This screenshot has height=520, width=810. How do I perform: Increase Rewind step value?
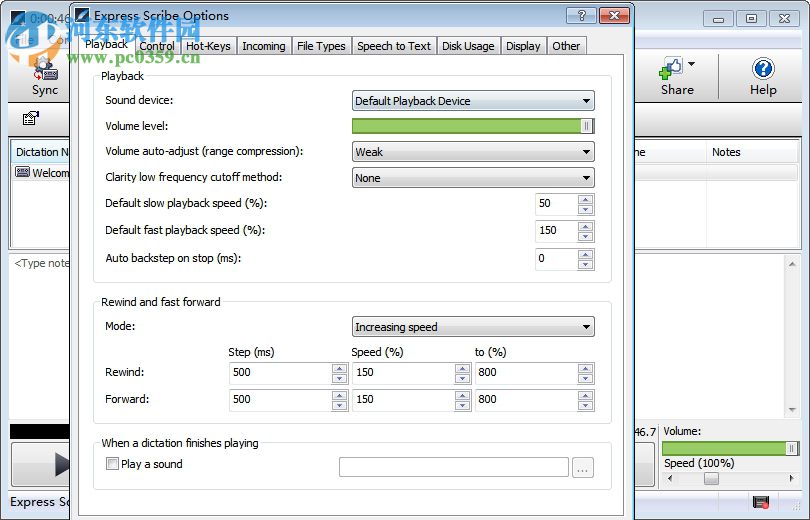(x=339, y=368)
